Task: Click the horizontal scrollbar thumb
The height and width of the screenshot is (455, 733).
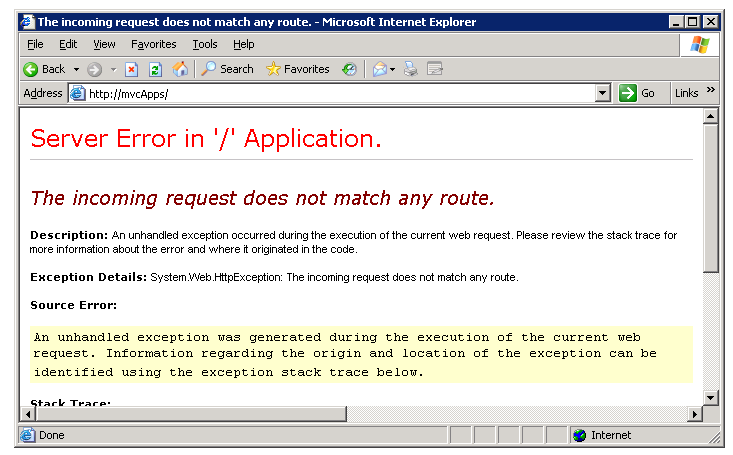Action: coord(191,414)
